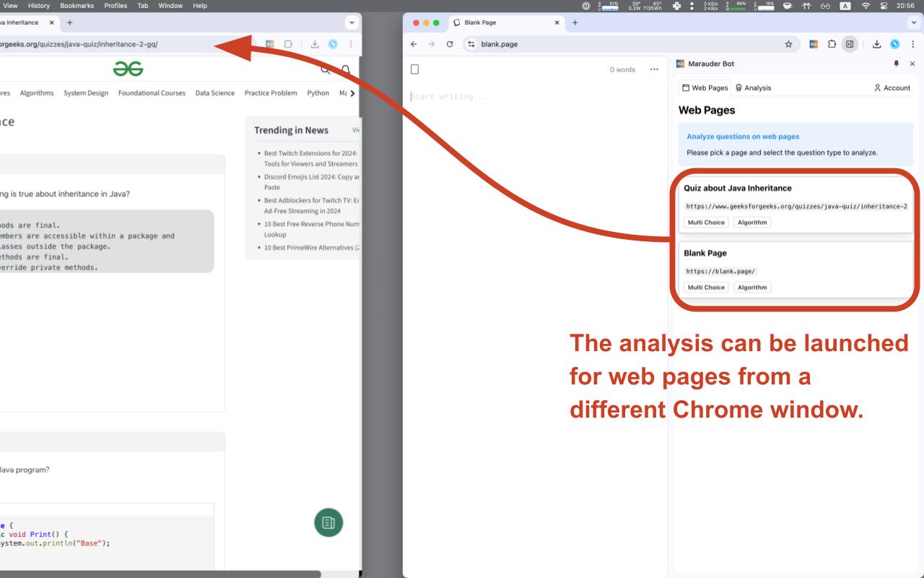
Task: Click the 0 words counter
Action: click(622, 69)
